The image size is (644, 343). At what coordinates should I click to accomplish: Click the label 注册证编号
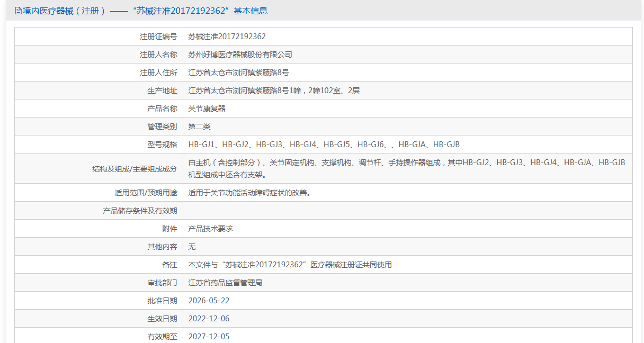tap(158, 37)
